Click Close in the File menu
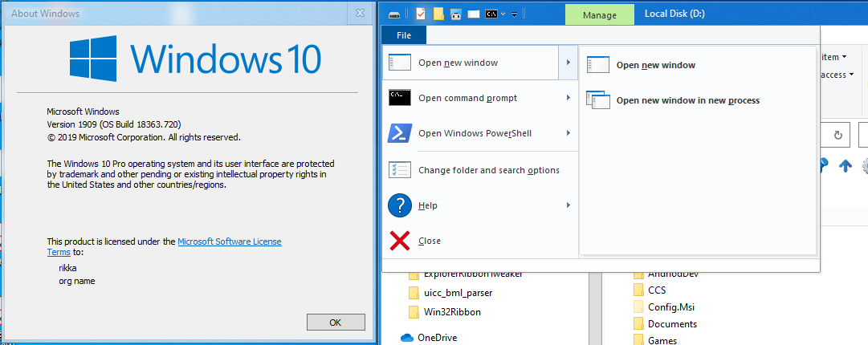The image size is (868, 345). tap(480, 241)
